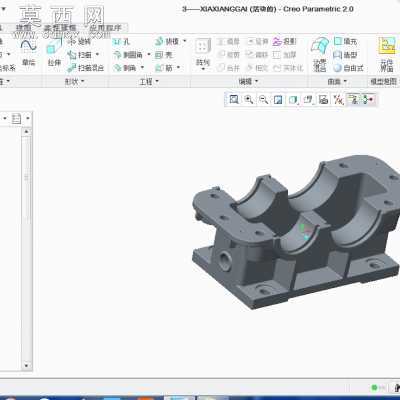Select the Chamfer (倒角) tool

[125, 68]
